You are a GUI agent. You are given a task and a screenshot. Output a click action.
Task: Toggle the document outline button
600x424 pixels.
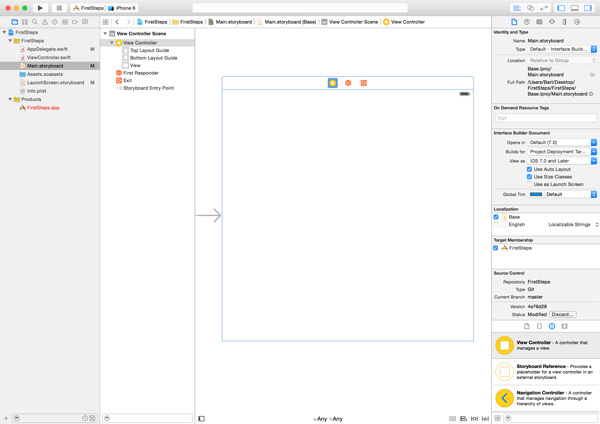coord(202,419)
